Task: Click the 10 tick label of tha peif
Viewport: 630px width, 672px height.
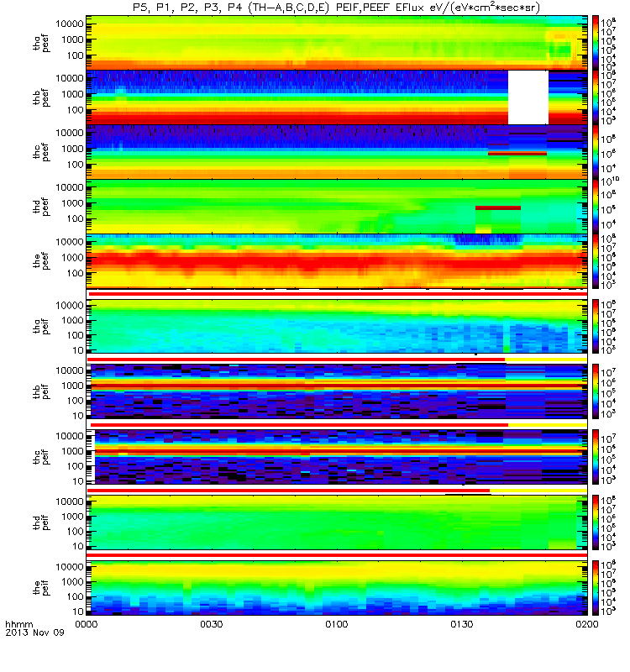Action: point(77,350)
